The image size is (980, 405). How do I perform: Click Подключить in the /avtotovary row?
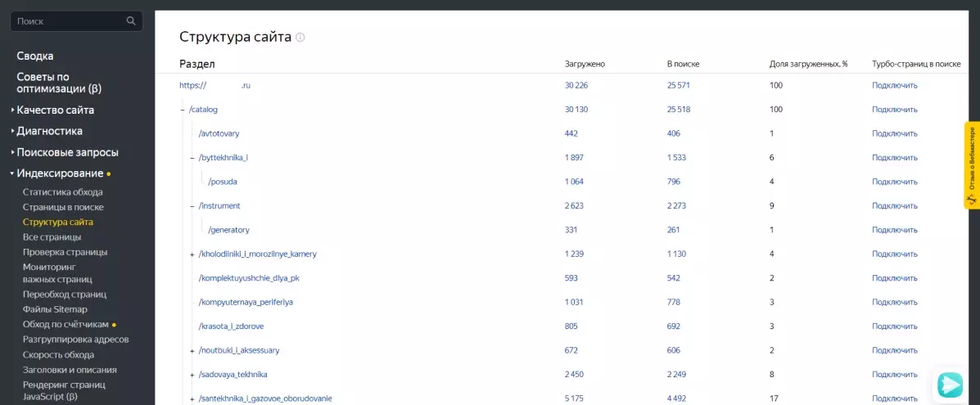point(894,133)
